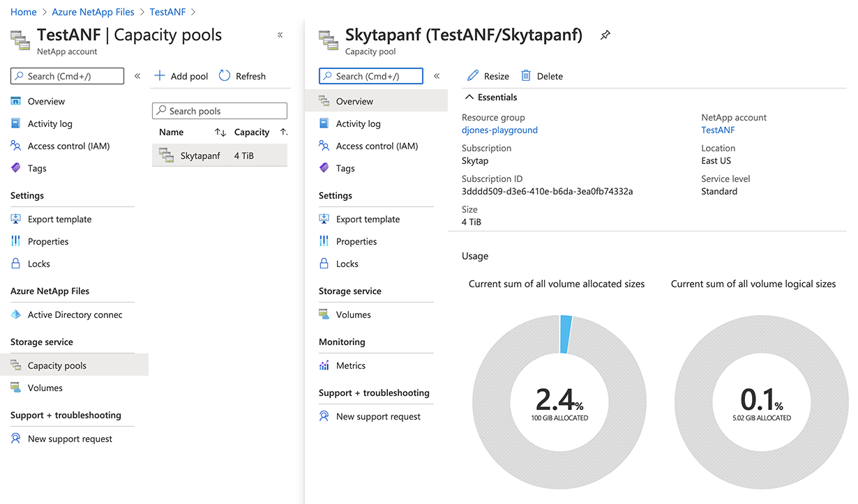Focus the Skytapanf menu search box
858x504 pixels.
pos(370,76)
